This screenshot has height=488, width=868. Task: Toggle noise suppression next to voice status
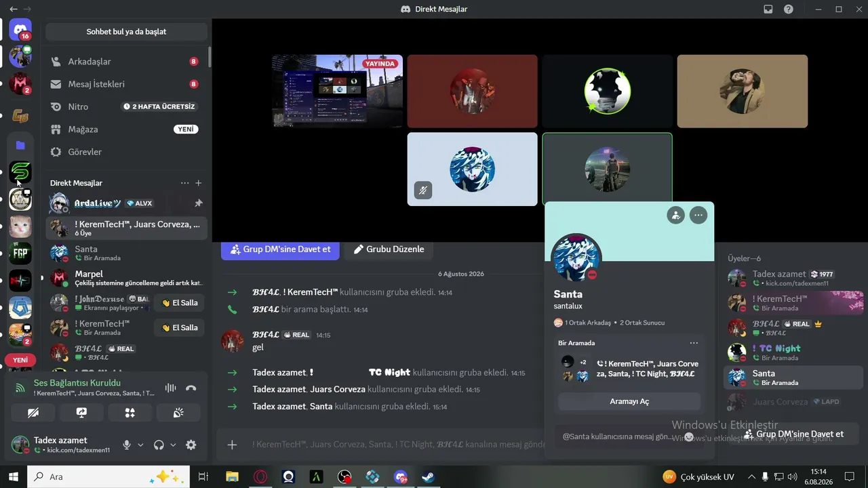[x=171, y=388]
